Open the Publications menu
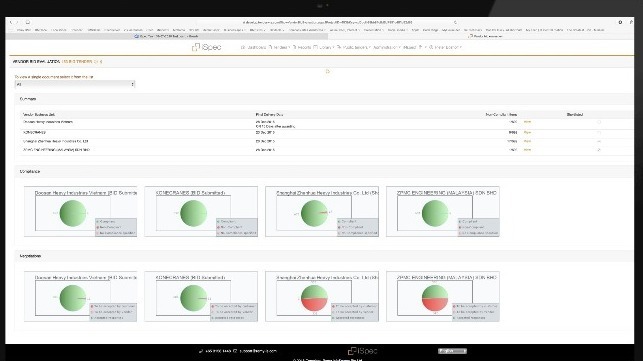The image size is (643, 361). pyautogui.click(x=353, y=48)
